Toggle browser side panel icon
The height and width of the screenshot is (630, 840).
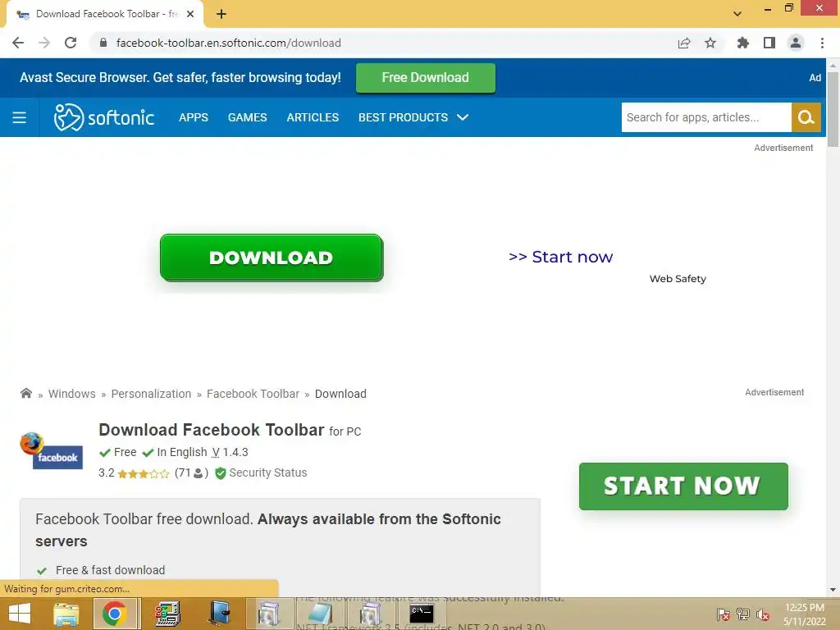[769, 43]
